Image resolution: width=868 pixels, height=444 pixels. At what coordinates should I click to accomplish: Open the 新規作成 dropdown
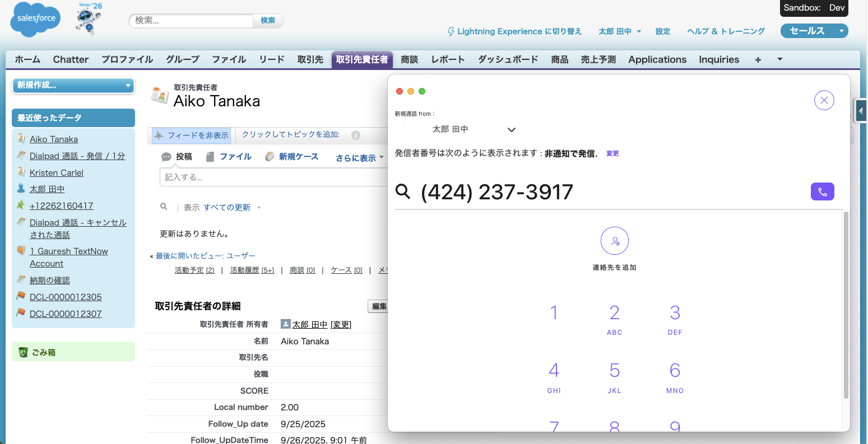[73, 85]
